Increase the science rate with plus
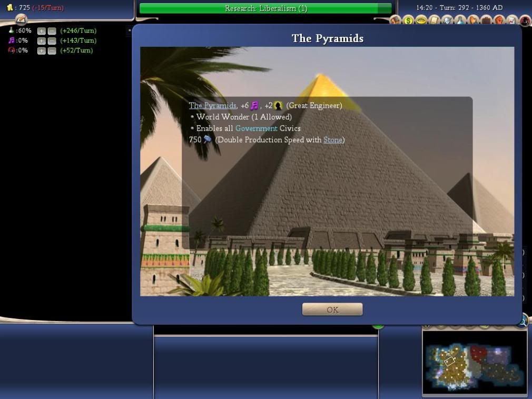The width and height of the screenshot is (532, 399). click(x=42, y=31)
